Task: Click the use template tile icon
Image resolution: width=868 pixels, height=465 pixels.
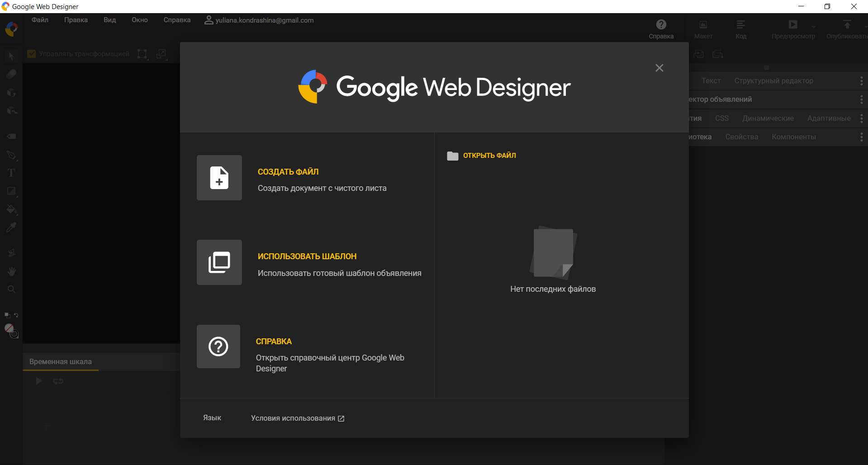Action: coord(219,262)
